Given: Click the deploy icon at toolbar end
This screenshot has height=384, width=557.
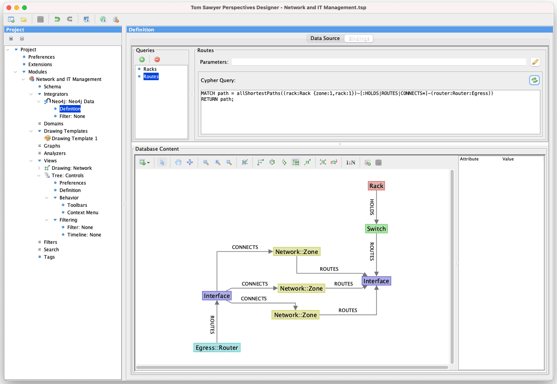Looking at the screenshot, I should [x=116, y=19].
